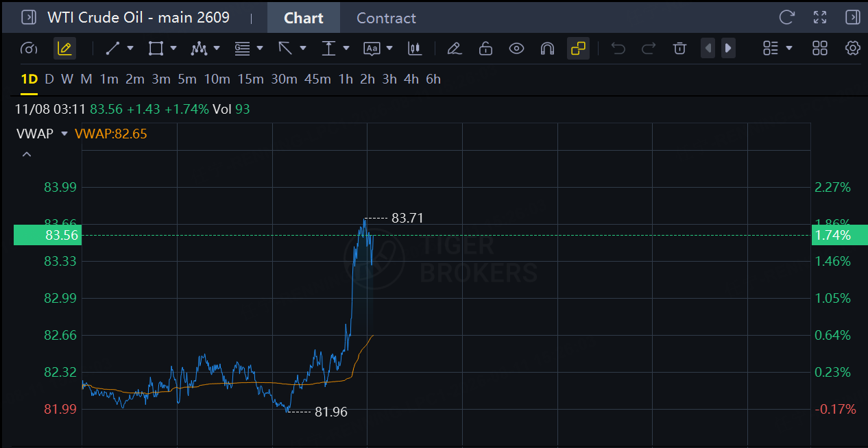Viewport: 868px width, 448px height.
Task: Toggle the drawing pencil mode icon
Action: point(64,48)
